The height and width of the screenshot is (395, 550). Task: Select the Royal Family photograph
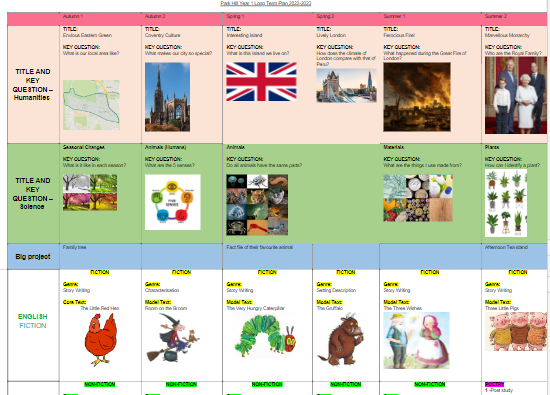[x=516, y=95]
